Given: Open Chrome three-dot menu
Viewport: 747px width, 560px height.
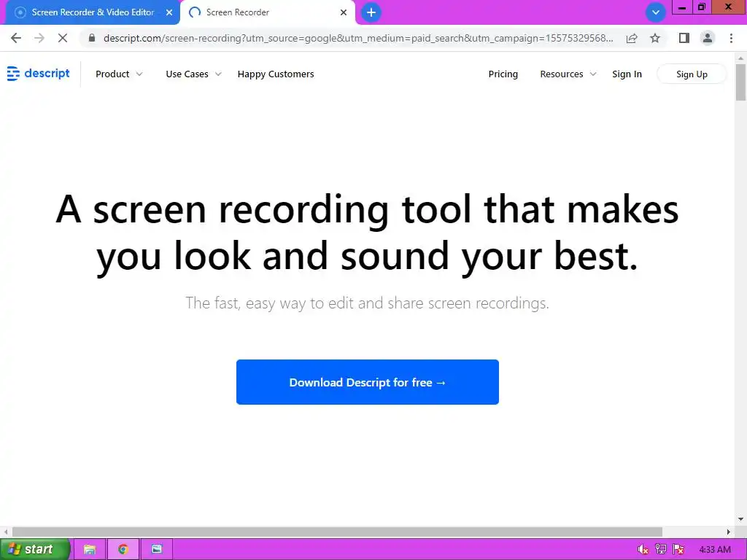Looking at the screenshot, I should (731, 38).
